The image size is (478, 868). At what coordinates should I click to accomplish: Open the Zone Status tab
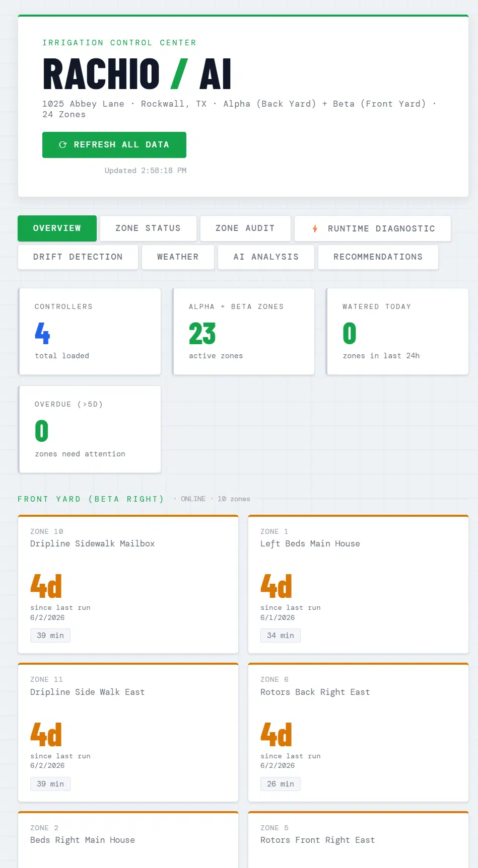coord(148,228)
